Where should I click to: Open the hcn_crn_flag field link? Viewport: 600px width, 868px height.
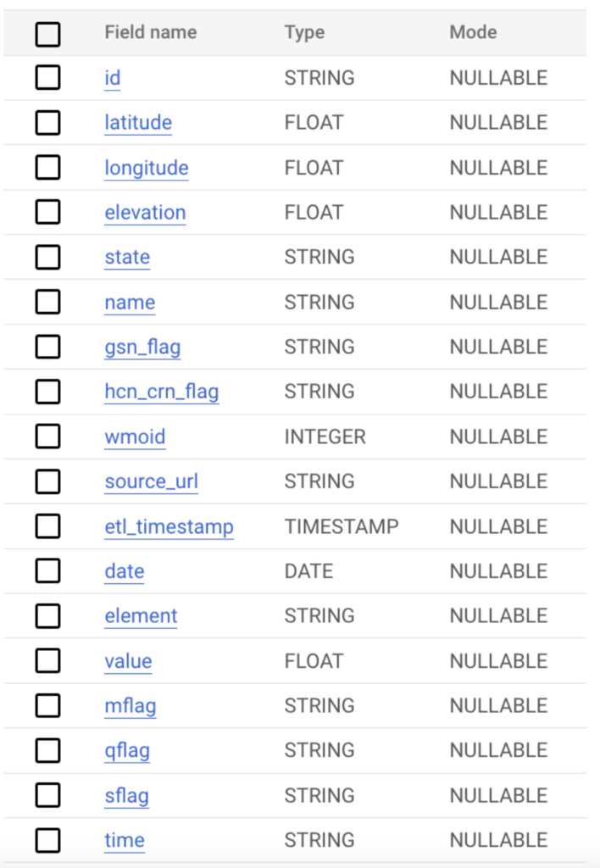click(161, 392)
